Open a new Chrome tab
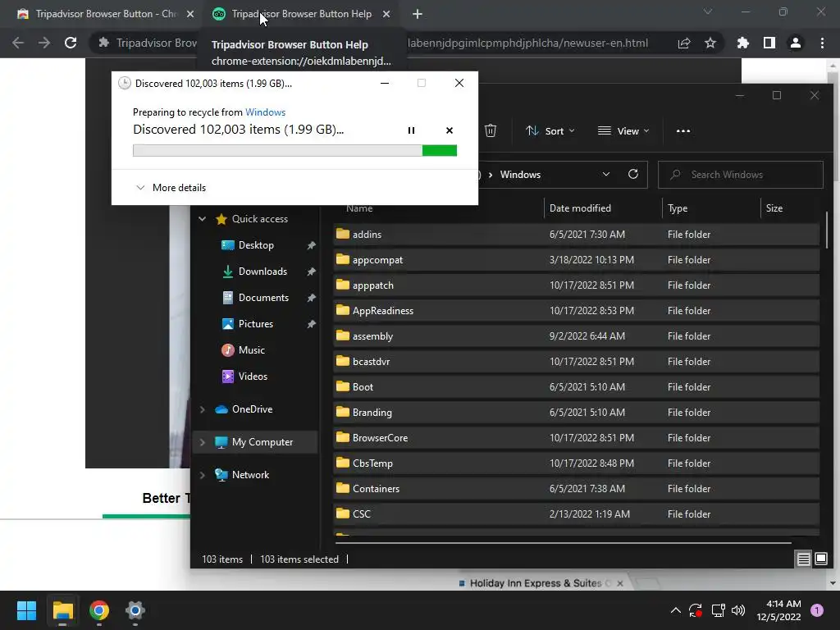This screenshot has width=840, height=630. pyautogui.click(x=418, y=14)
